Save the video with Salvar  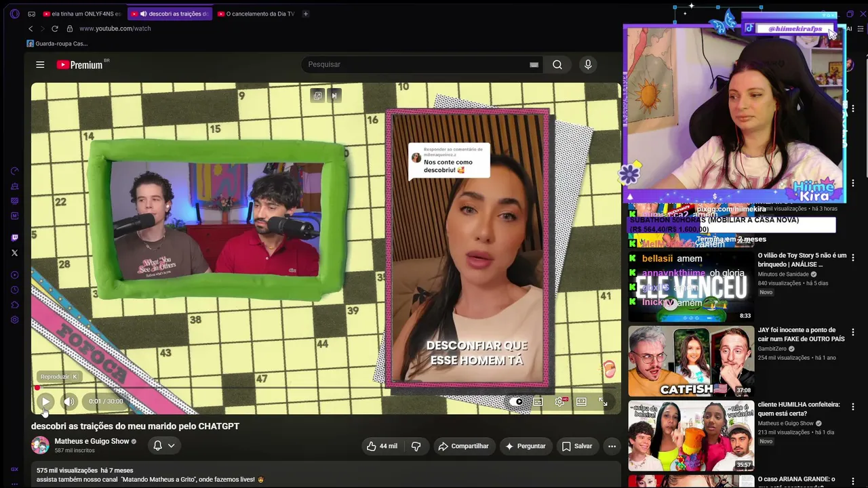click(x=577, y=446)
